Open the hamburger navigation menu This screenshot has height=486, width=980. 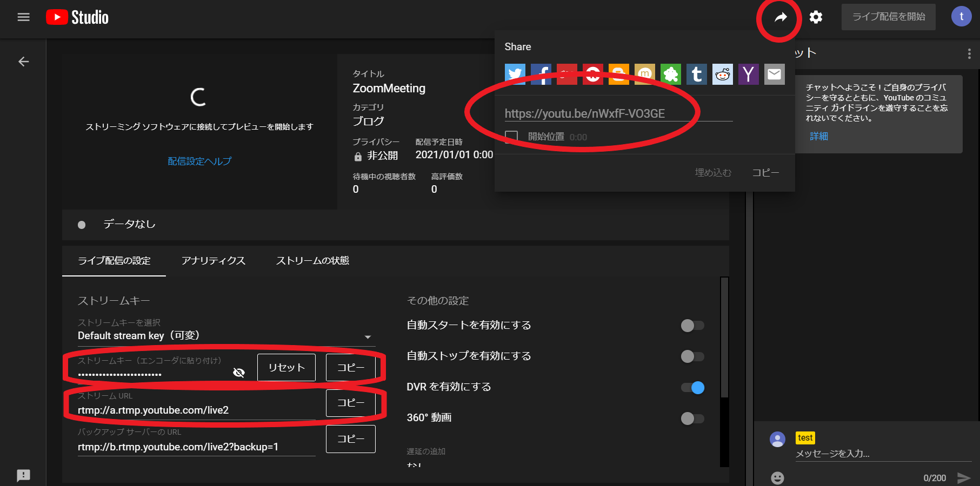click(x=23, y=17)
